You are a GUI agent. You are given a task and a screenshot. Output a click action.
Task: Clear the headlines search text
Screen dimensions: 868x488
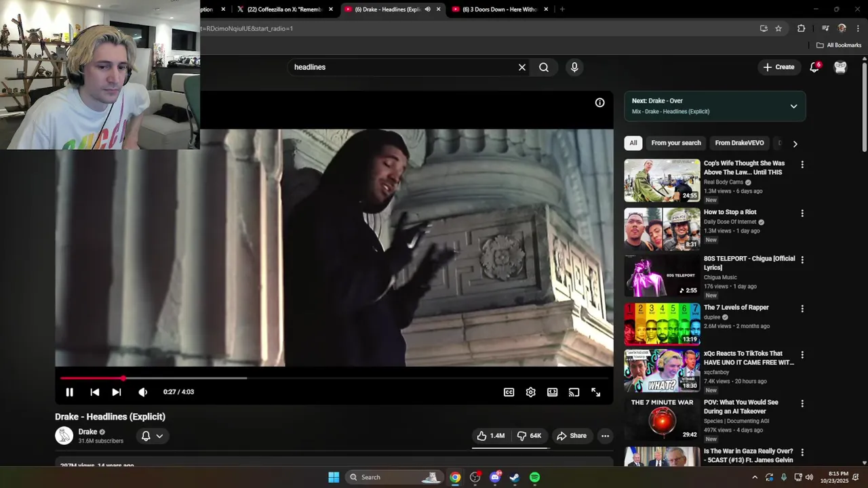click(x=522, y=67)
